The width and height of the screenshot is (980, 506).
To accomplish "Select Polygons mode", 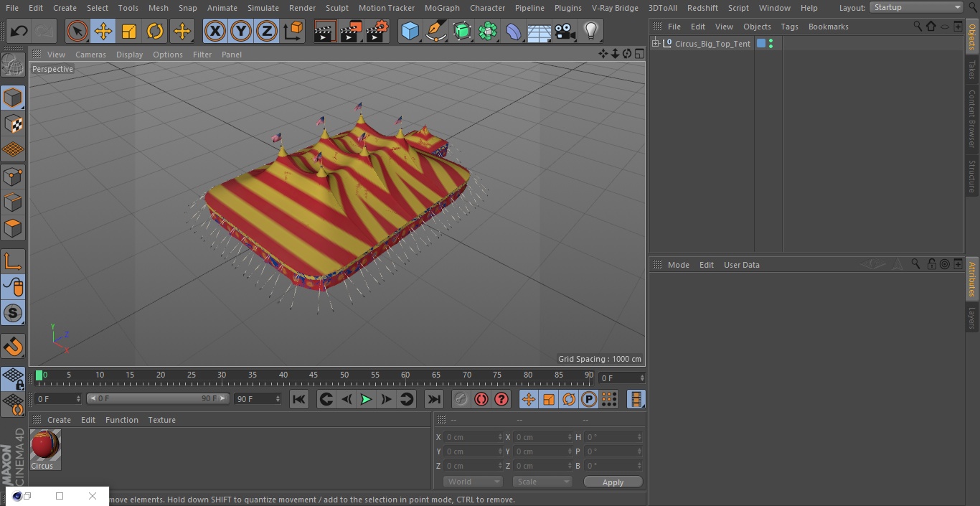I will 13,229.
